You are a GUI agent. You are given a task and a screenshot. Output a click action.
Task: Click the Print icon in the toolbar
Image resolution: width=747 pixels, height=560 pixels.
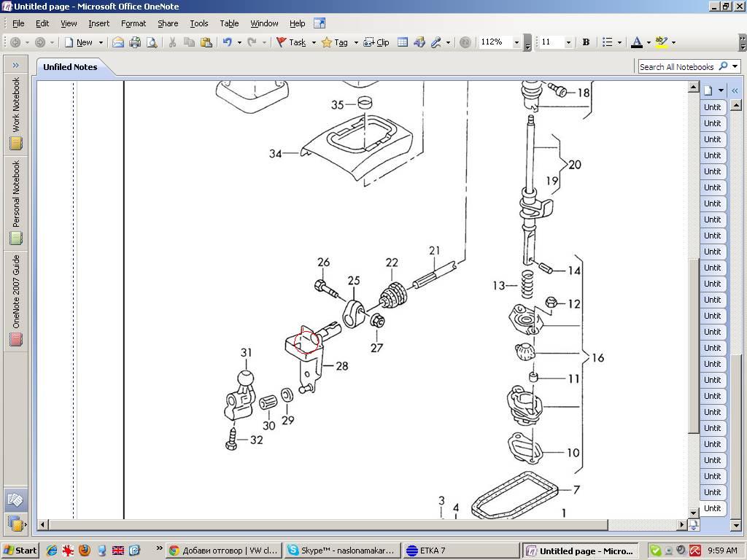[x=135, y=42]
